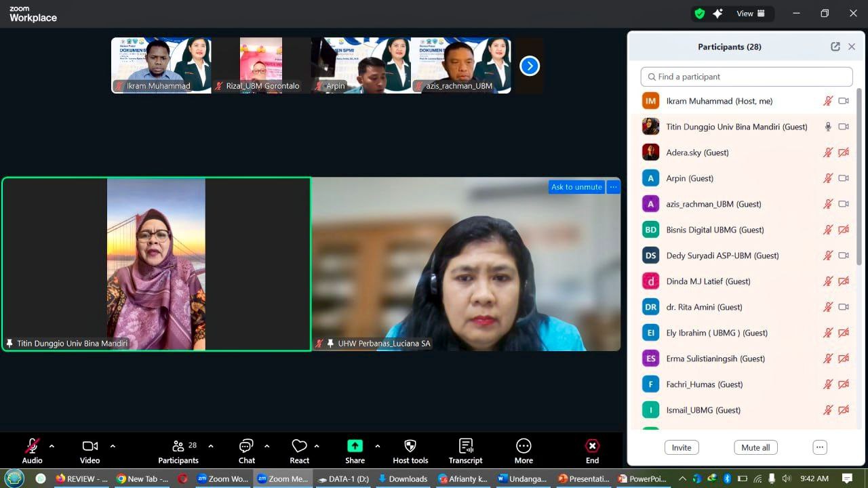
Task: Click the AI Companion sparkle icon
Action: coord(717,14)
